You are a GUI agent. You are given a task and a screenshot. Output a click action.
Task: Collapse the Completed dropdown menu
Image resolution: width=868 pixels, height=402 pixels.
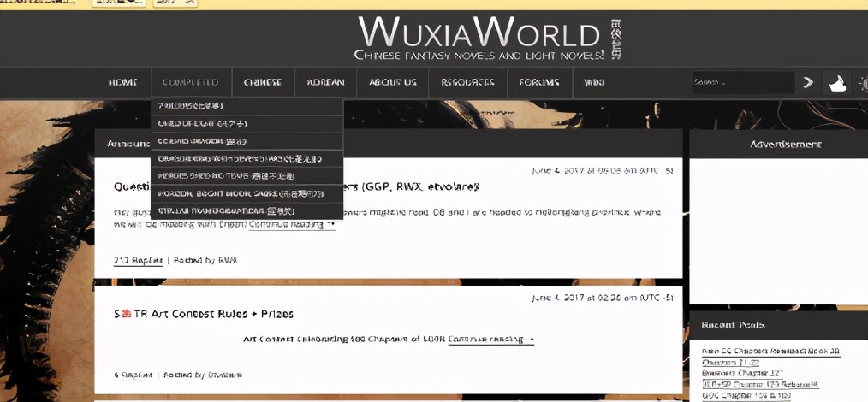pos(190,82)
